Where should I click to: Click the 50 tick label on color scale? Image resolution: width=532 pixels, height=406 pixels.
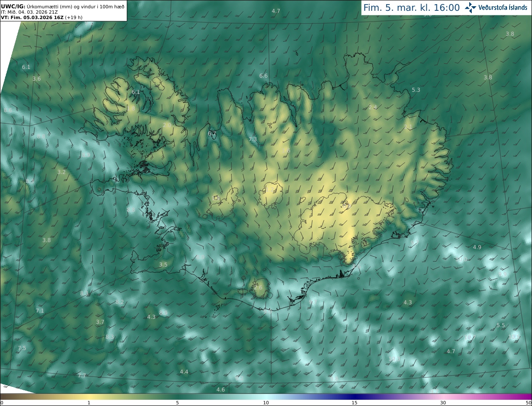pyautogui.click(x=529, y=403)
